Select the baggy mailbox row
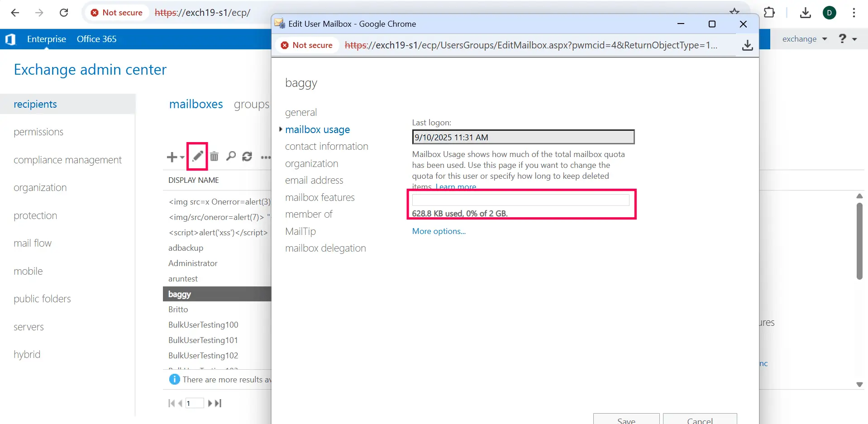This screenshot has height=424, width=868. [x=217, y=294]
